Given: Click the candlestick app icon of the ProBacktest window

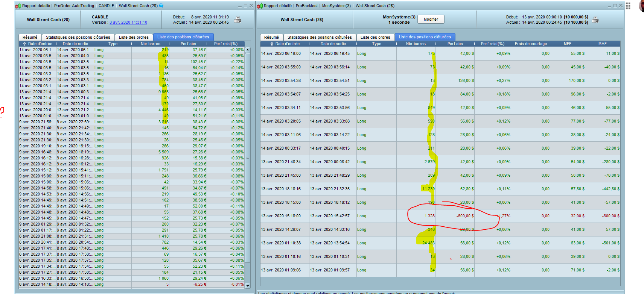Looking at the screenshot, I should 260,6.
